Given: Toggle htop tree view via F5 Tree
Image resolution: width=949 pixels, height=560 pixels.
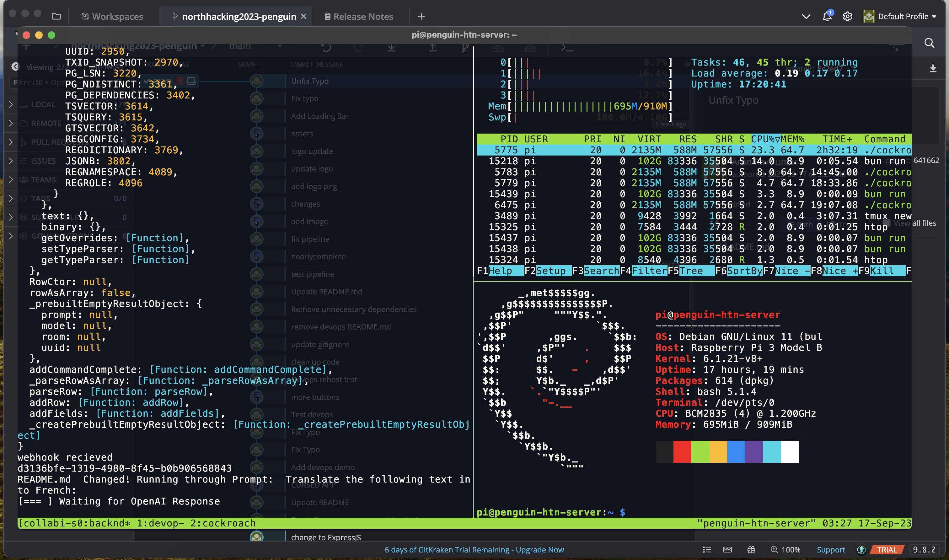Looking at the screenshot, I should click(x=691, y=271).
